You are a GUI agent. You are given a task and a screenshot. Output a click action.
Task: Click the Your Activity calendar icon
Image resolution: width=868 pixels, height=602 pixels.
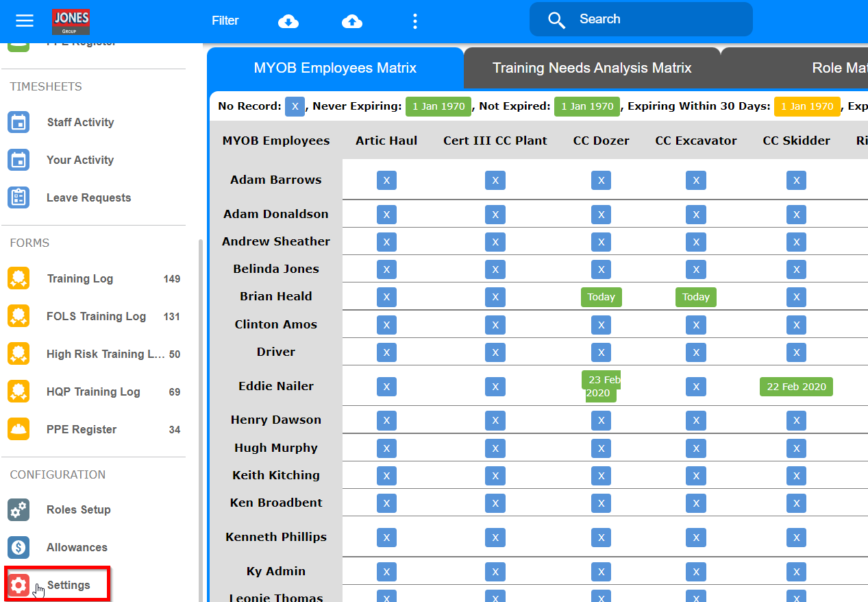[x=18, y=160]
